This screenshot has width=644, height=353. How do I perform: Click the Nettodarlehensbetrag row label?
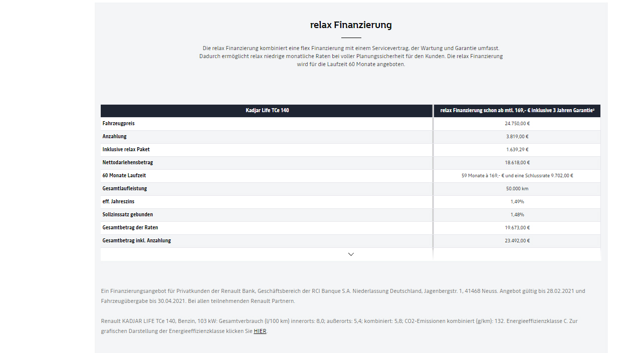(128, 163)
